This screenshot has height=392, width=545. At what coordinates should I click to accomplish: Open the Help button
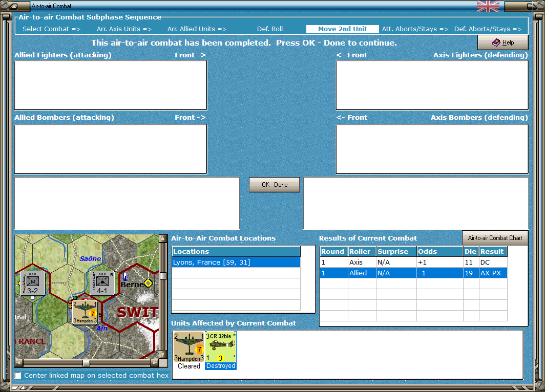point(502,42)
